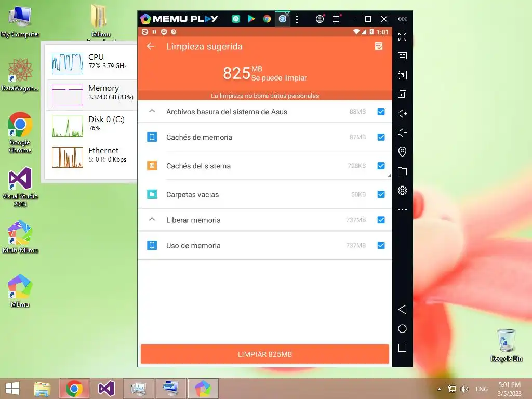Switch to the green app tab in MEmu titlebar
Image resolution: width=532 pixels, height=399 pixels.
236,19
